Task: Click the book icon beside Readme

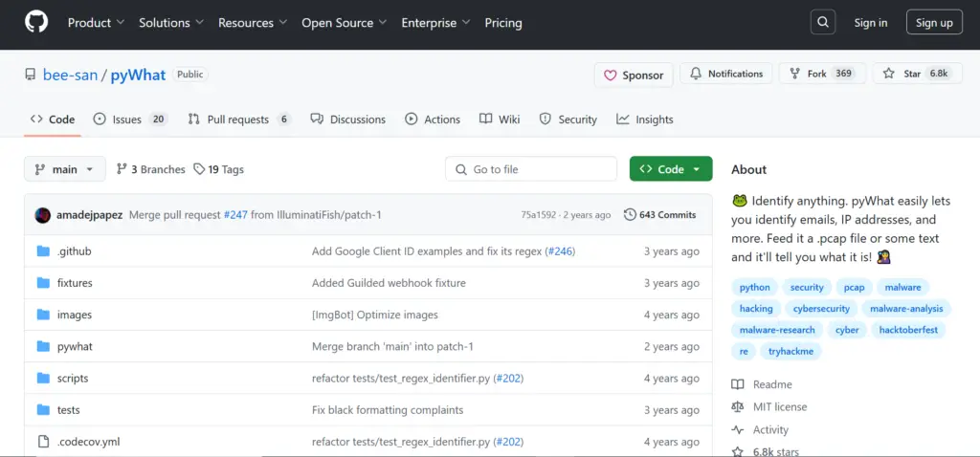Action: [738, 384]
